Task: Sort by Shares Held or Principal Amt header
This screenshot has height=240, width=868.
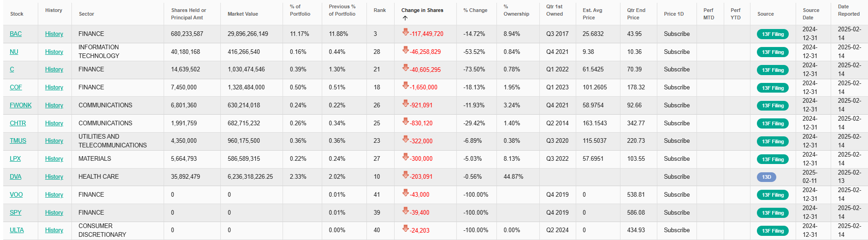Action: click(189, 14)
